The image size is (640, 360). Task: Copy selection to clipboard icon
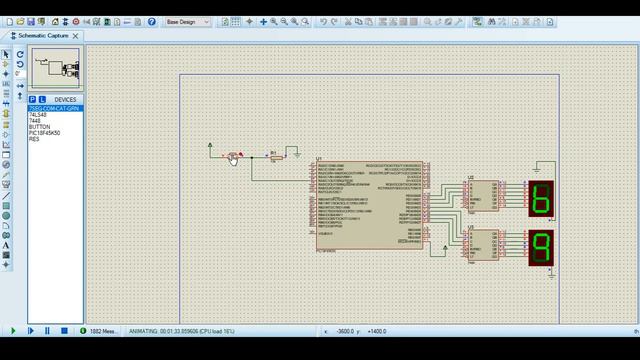click(358, 22)
